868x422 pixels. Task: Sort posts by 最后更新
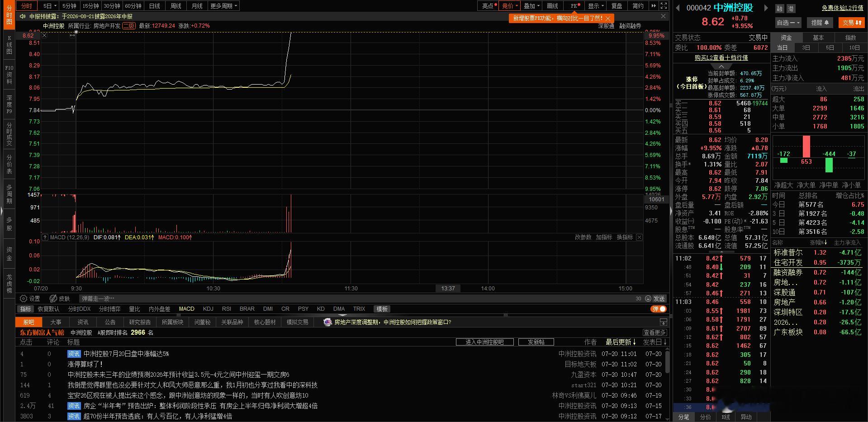tap(621, 342)
